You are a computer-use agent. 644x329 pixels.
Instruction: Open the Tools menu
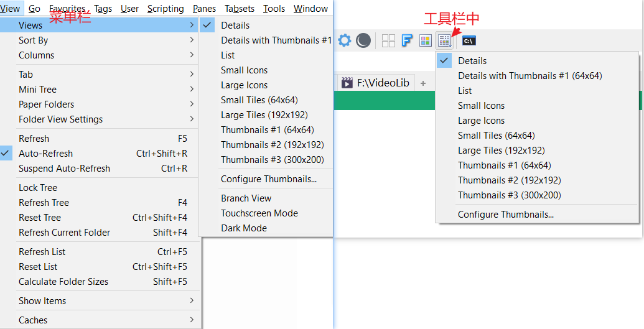click(x=274, y=8)
